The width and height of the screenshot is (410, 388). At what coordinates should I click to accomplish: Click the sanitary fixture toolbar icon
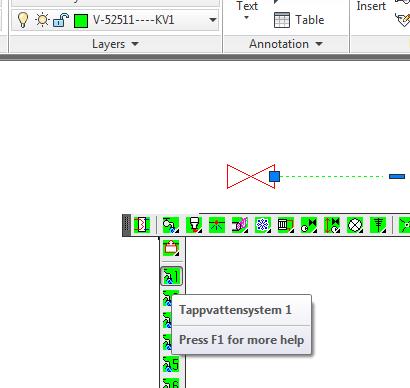tap(194, 225)
